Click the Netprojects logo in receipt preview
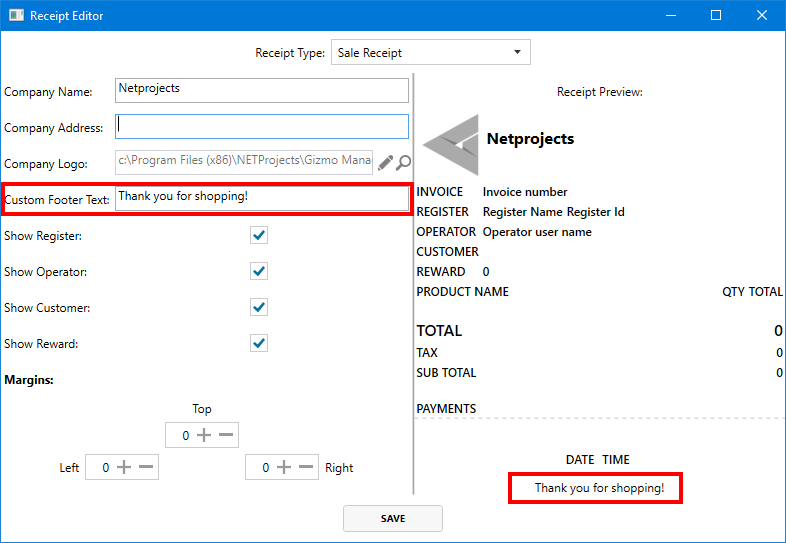 [x=451, y=144]
